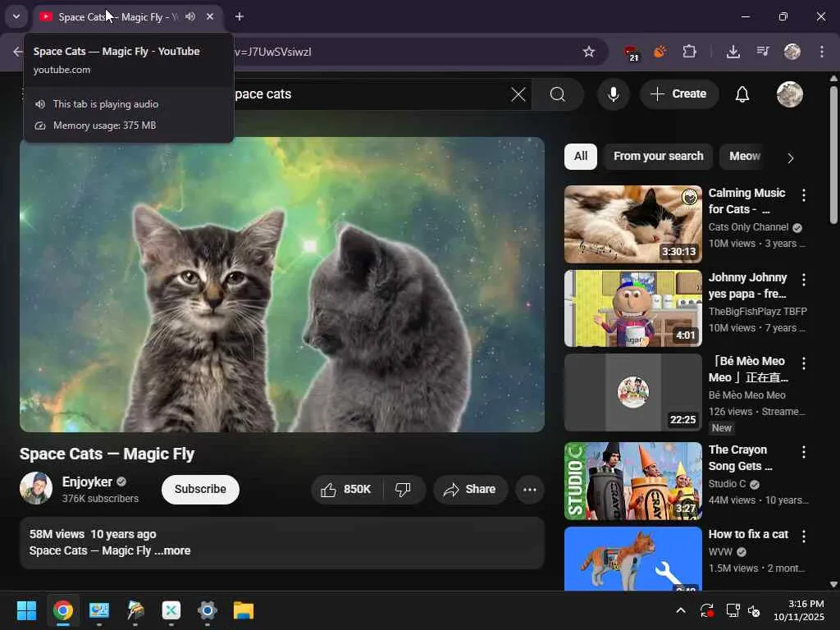This screenshot has width=840, height=630.
Task: Go back with the browser back arrow
Action: pyautogui.click(x=18, y=52)
